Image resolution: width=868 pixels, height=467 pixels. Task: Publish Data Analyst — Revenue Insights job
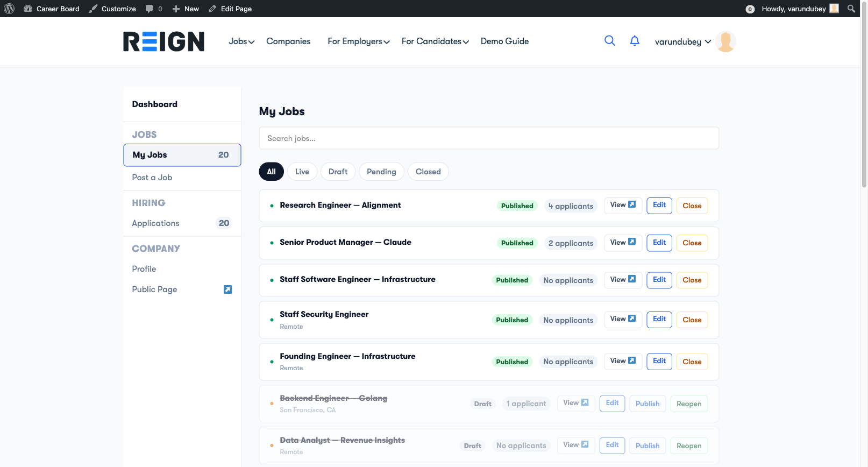pos(648,445)
